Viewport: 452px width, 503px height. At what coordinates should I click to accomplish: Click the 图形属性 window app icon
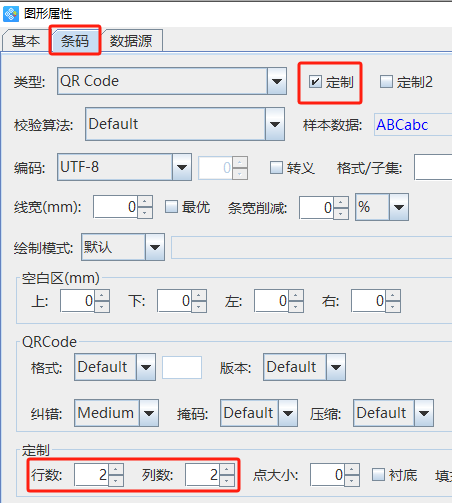(x=11, y=14)
